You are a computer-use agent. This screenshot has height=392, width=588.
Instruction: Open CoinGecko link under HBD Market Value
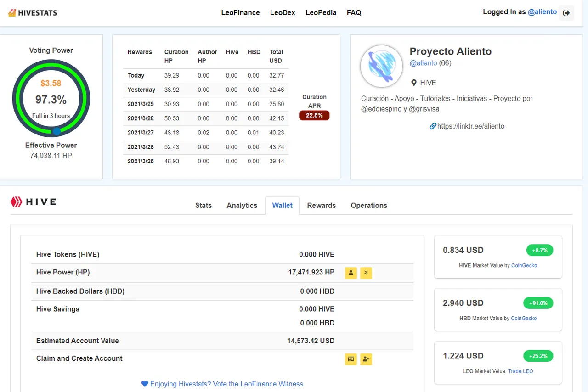pyautogui.click(x=524, y=318)
